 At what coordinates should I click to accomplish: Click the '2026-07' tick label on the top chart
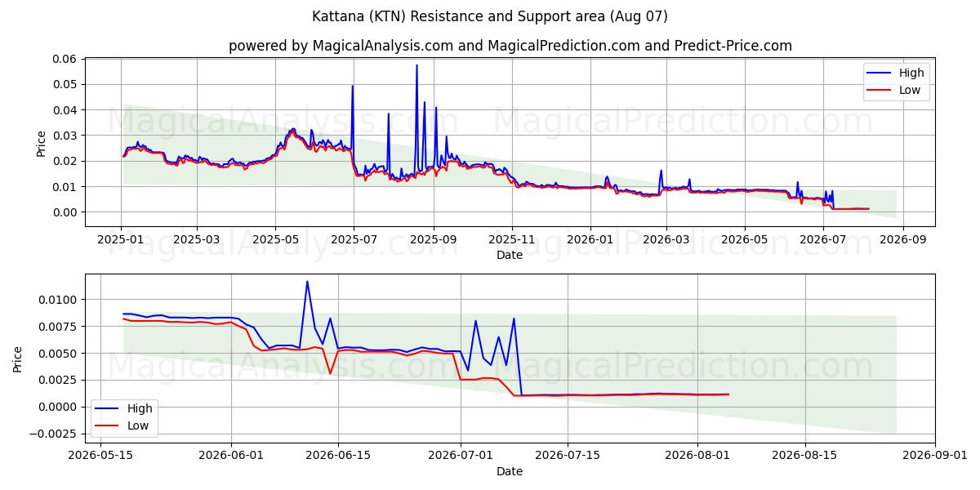822,240
